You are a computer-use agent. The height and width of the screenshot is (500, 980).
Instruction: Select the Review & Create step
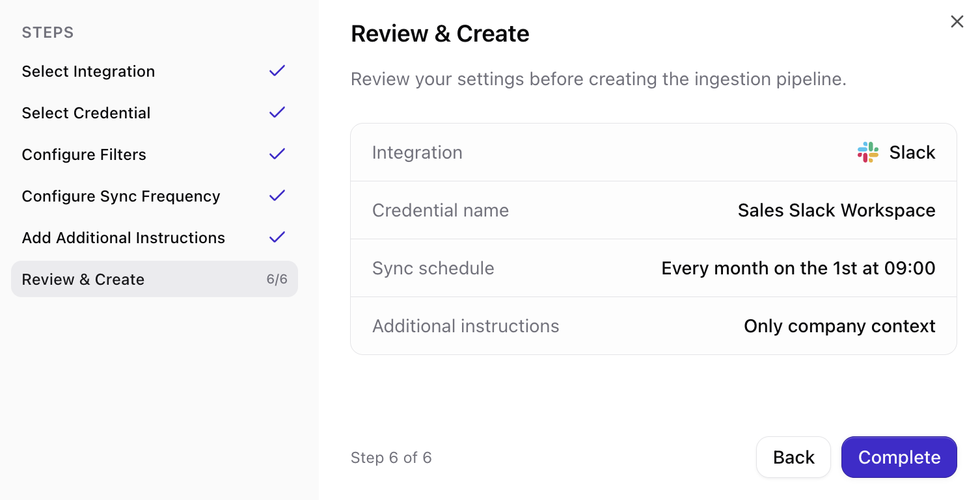point(154,280)
